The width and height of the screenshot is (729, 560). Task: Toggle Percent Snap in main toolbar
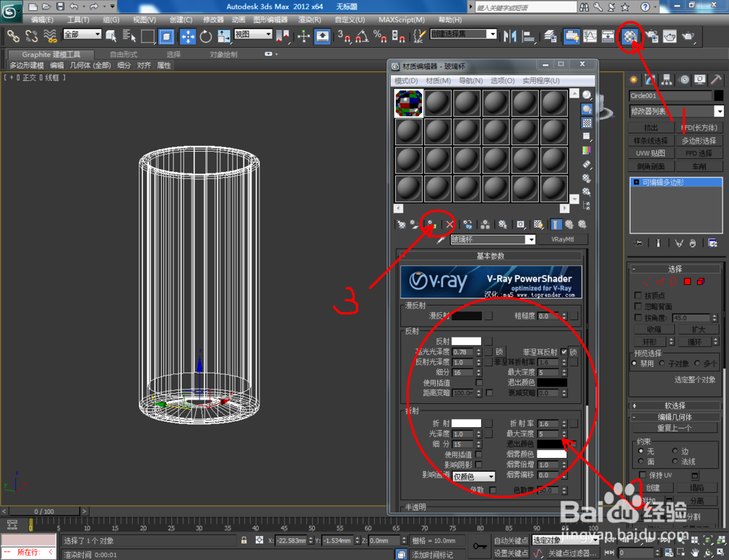coord(380,36)
